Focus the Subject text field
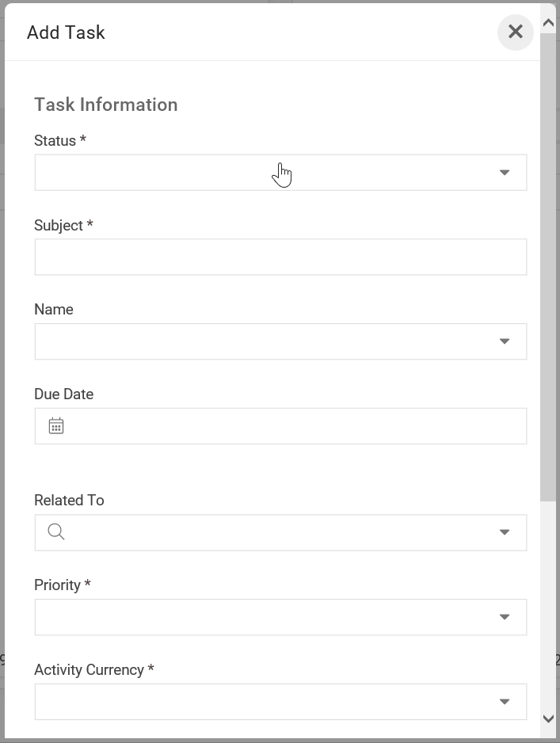 pos(280,257)
